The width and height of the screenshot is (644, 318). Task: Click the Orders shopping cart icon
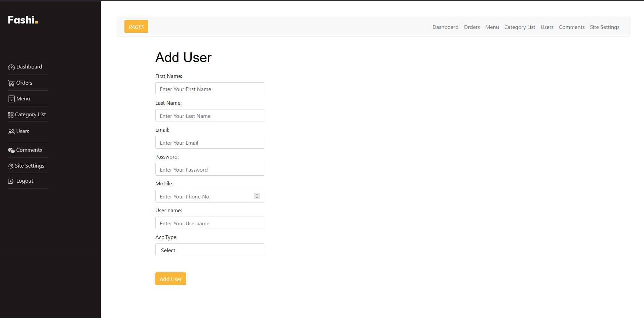pyautogui.click(x=11, y=83)
